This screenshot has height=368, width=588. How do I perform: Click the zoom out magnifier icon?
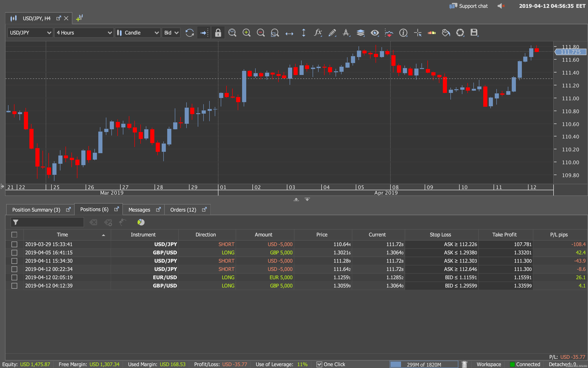coord(260,33)
